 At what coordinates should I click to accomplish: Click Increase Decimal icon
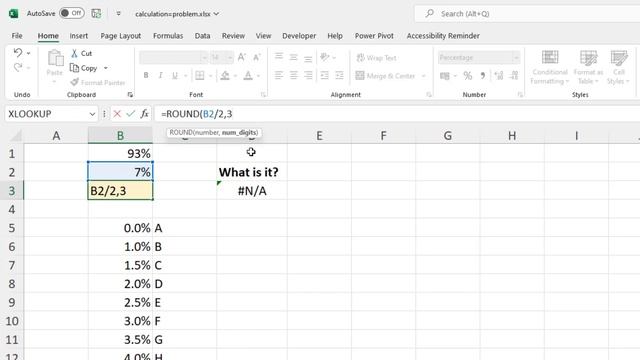point(498,76)
